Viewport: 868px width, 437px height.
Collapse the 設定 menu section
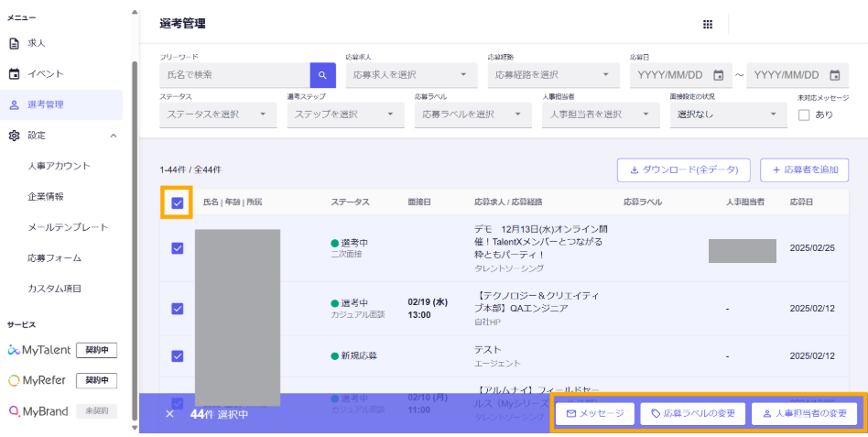[x=114, y=136]
